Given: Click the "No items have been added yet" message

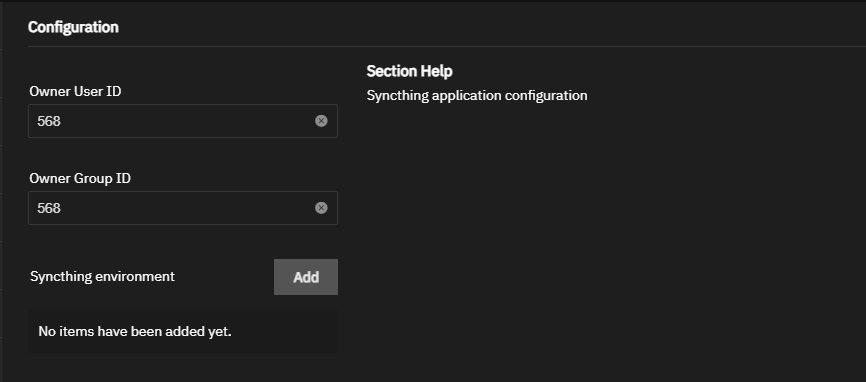Looking at the screenshot, I should click(x=135, y=331).
